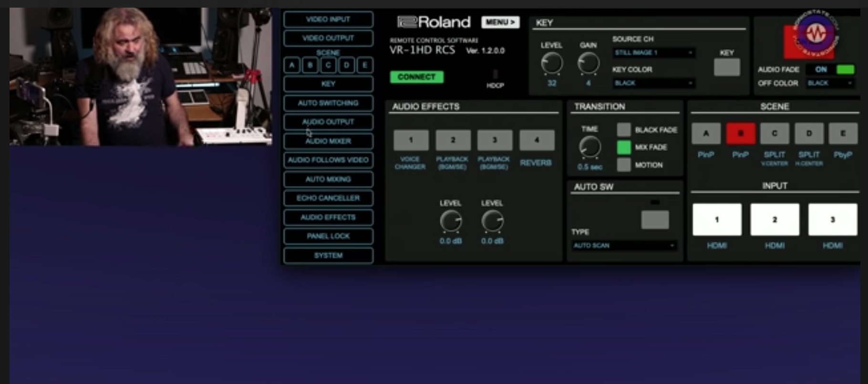Screen dimensions: 868x384
Task: Open the AUDIO MIXER menu
Action: coord(328,141)
